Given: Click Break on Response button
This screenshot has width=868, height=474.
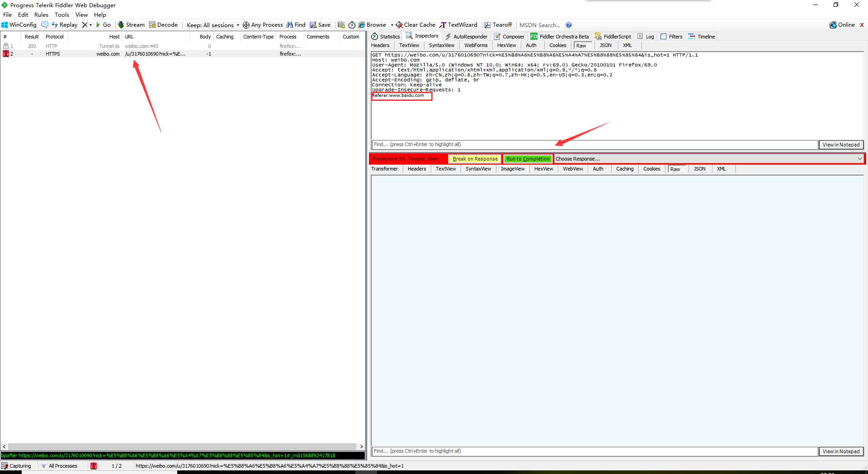Looking at the screenshot, I should 475,159.
